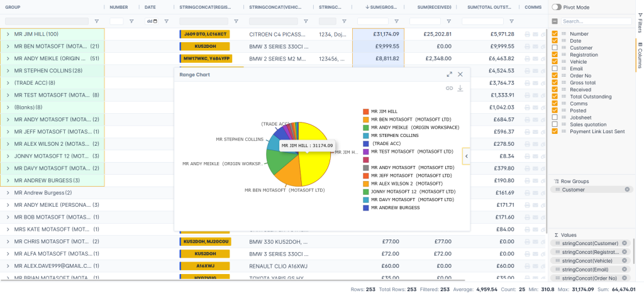Download the pie chart image

click(460, 88)
